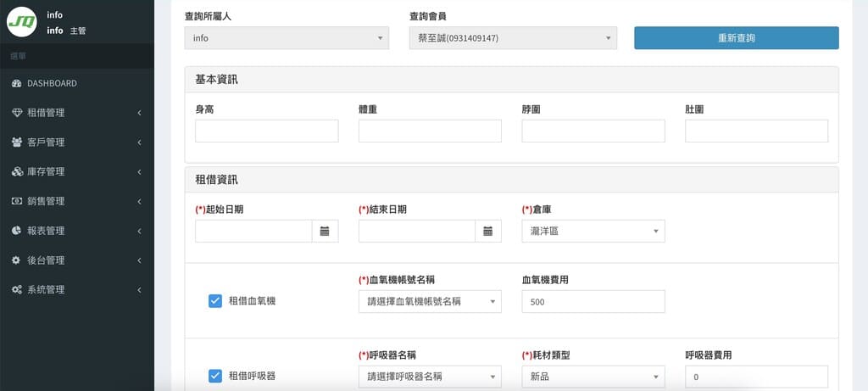Open the 查詢會員 dropdown
Image resolution: width=868 pixels, height=391 pixels.
tap(512, 38)
